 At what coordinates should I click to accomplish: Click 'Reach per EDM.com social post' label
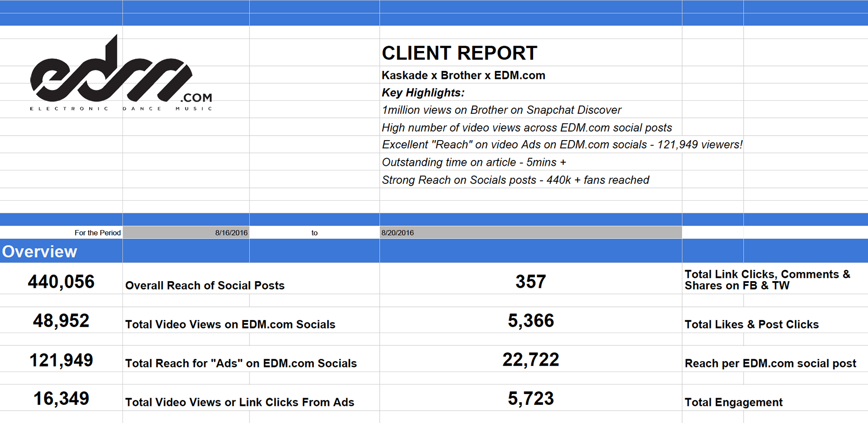tap(770, 363)
